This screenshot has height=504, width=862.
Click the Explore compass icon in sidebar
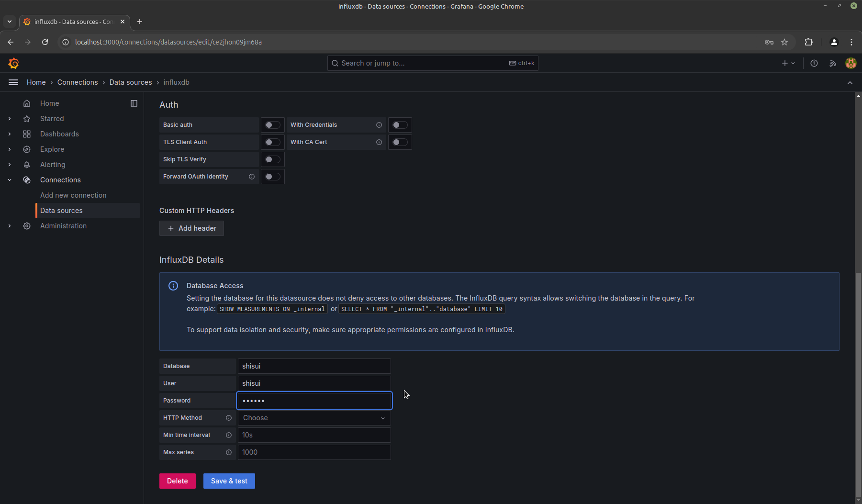click(x=27, y=149)
